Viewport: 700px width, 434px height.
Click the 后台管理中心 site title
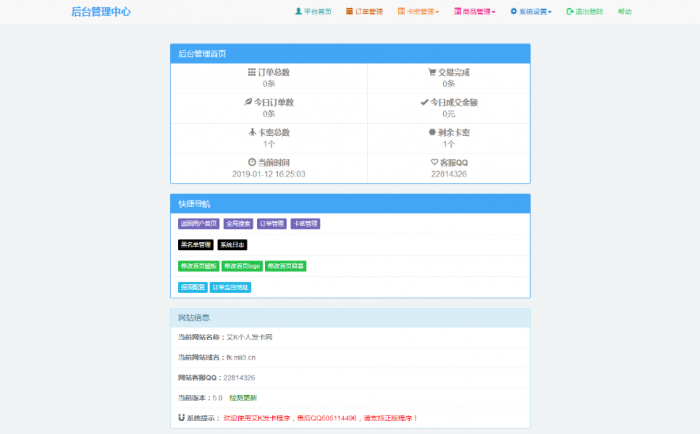pos(101,12)
